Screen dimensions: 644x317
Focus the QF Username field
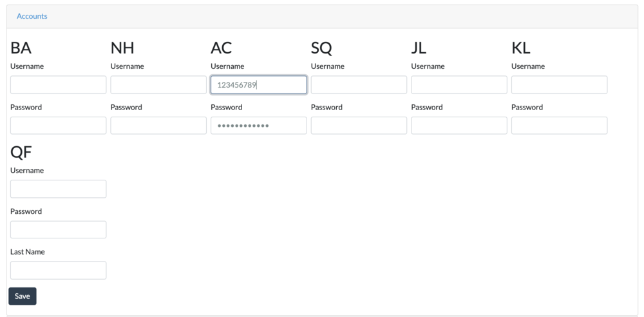click(x=58, y=189)
